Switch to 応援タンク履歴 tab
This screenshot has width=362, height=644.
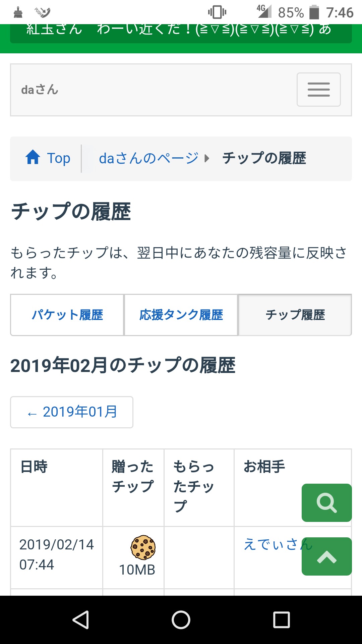pyautogui.click(x=181, y=315)
